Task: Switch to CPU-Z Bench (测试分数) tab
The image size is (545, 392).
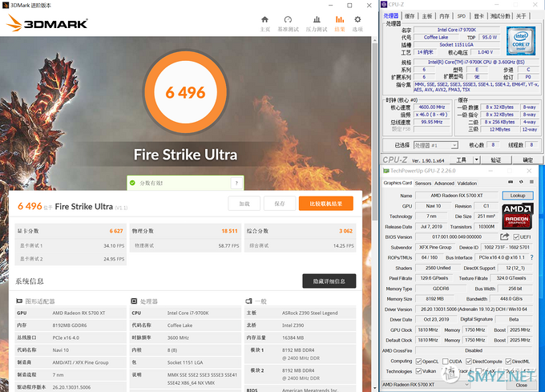Action: (x=500, y=16)
